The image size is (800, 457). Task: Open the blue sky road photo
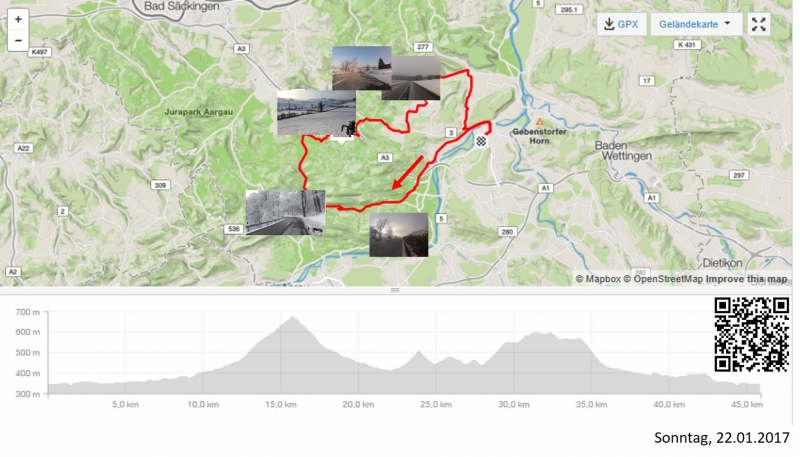tap(362, 68)
